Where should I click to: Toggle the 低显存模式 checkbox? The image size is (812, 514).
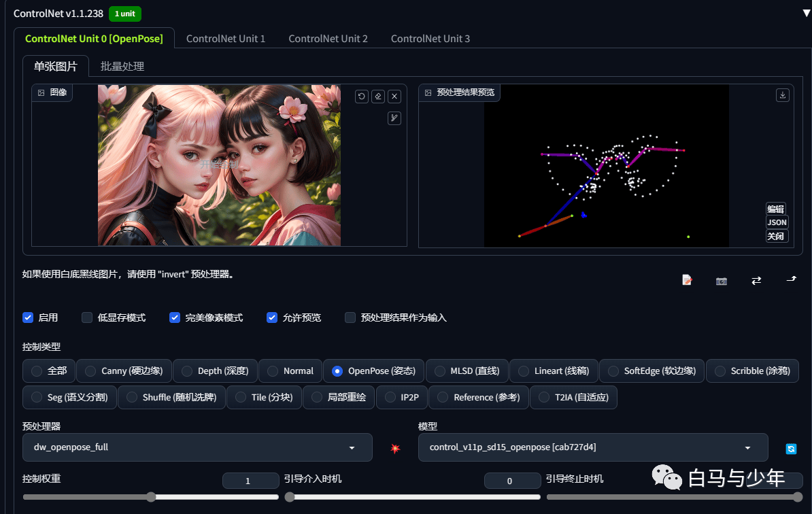pyautogui.click(x=87, y=318)
